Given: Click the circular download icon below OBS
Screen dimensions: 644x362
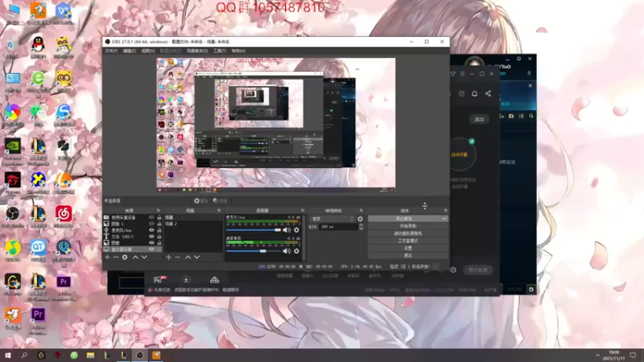Looking at the screenshot, I should (x=186, y=280).
